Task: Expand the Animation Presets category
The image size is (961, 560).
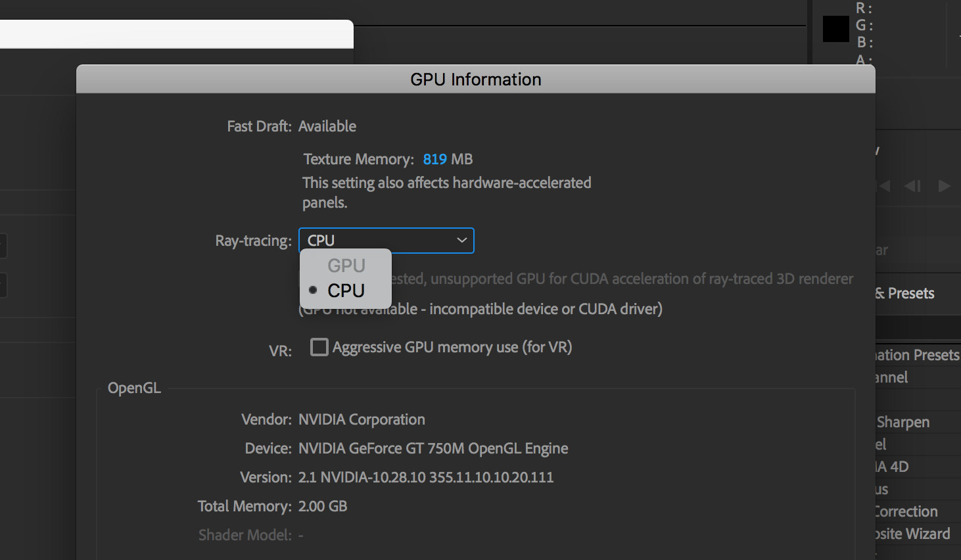Action: click(917, 355)
